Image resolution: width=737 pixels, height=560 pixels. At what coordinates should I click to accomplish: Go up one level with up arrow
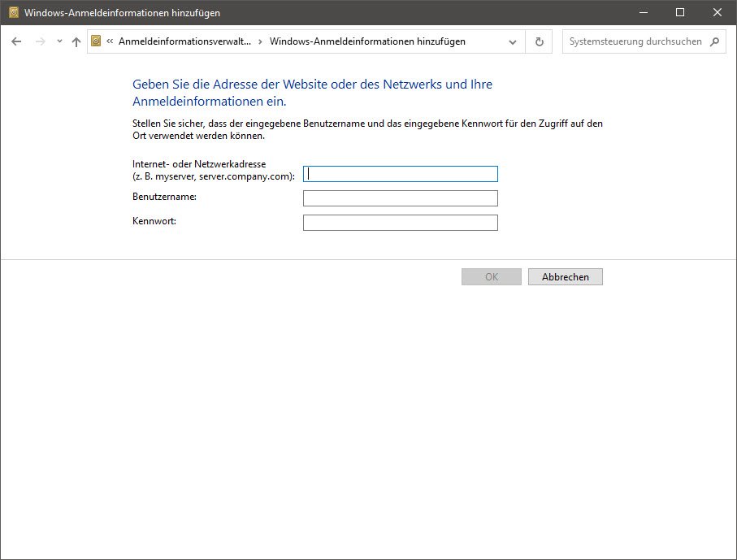coord(76,41)
